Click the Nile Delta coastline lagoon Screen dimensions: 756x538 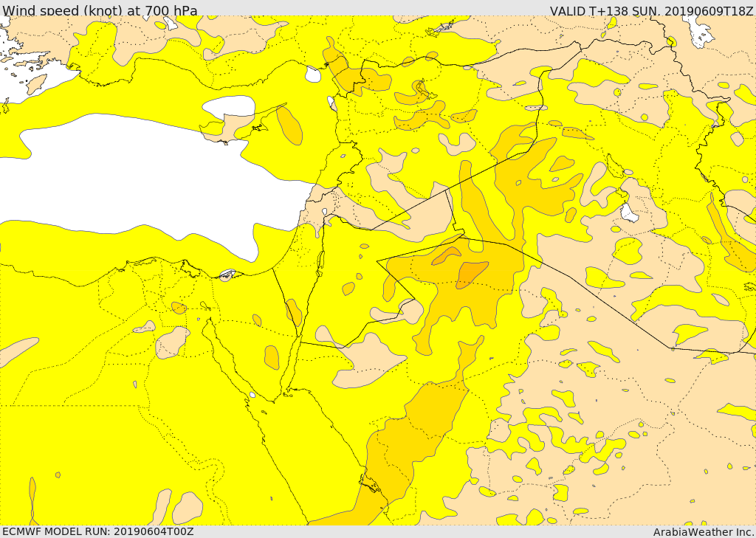coord(227,275)
